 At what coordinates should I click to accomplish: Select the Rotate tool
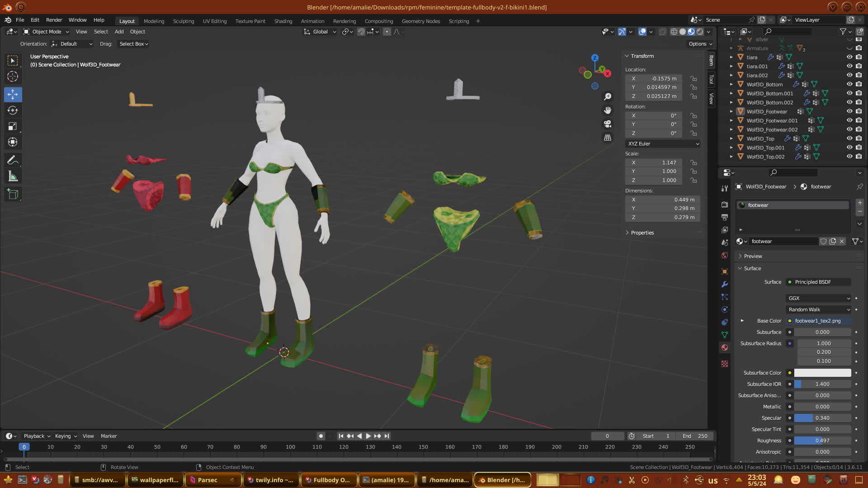point(13,110)
